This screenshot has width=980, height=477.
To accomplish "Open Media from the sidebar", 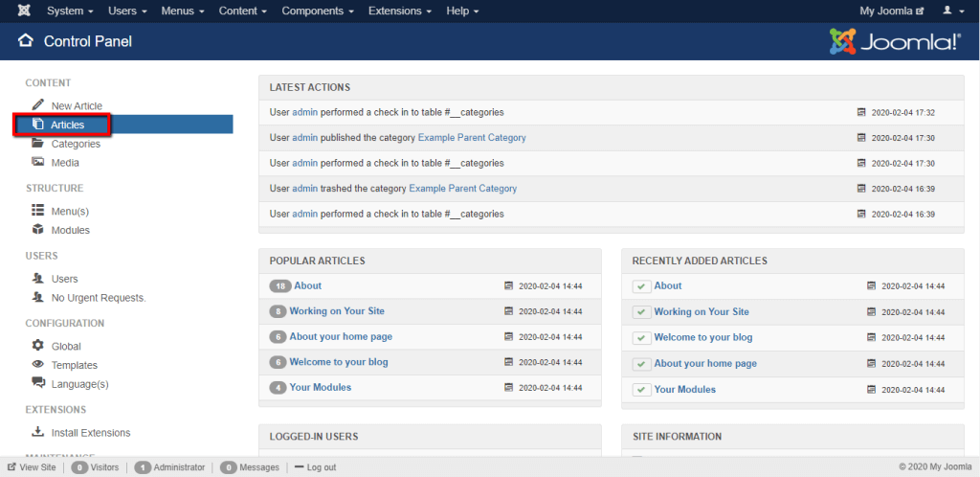I will [x=65, y=163].
